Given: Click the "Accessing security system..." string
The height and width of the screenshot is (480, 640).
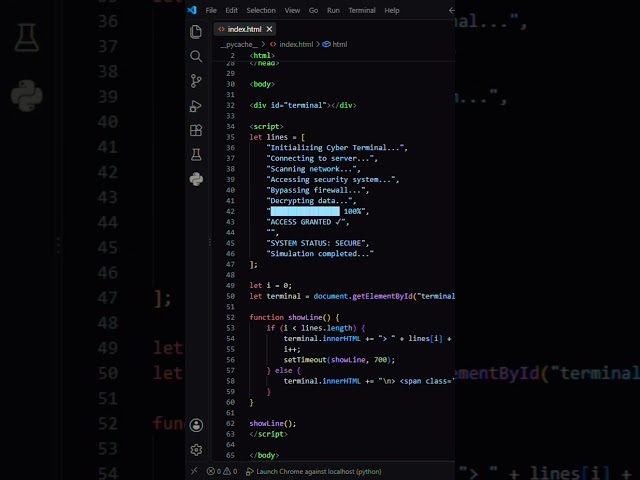Looking at the screenshot, I should [x=333, y=180].
